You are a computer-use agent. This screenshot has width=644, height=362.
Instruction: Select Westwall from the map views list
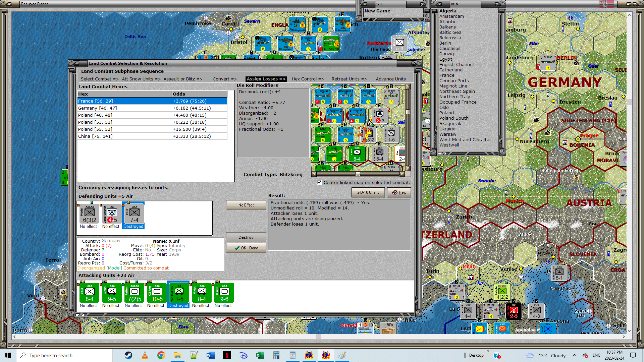coord(449,145)
